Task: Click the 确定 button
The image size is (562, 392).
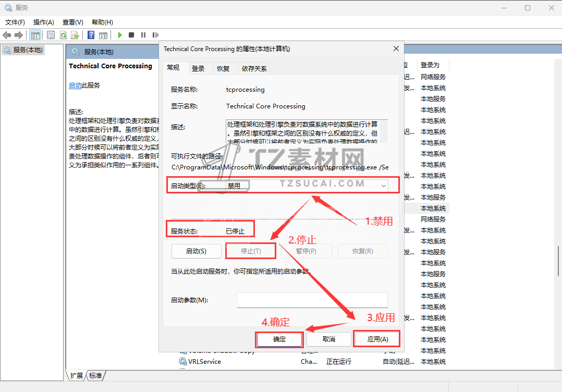Action: tap(279, 339)
